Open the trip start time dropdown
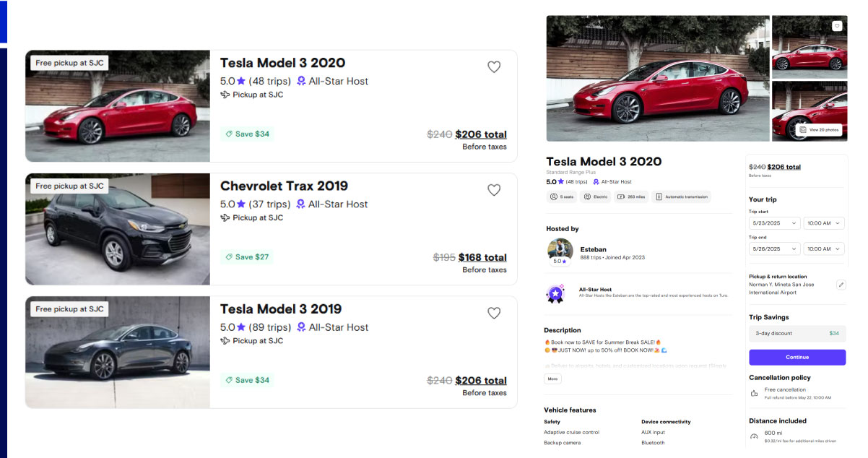 [x=824, y=224]
